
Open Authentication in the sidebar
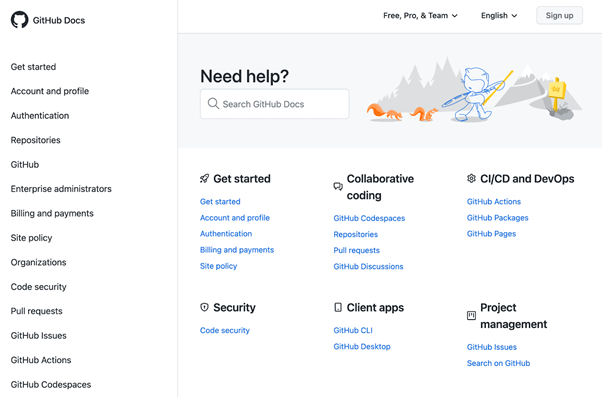coord(40,116)
